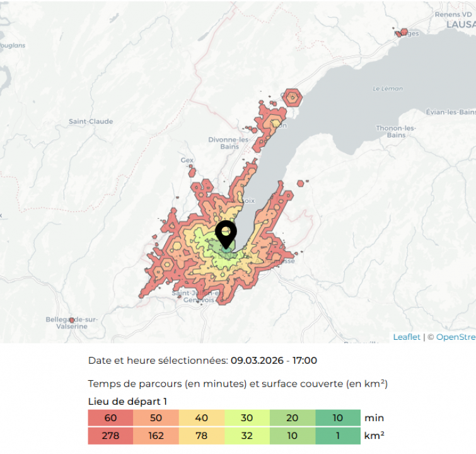
Task: Click the Thonon-les-Bains map label
Action: (x=396, y=131)
